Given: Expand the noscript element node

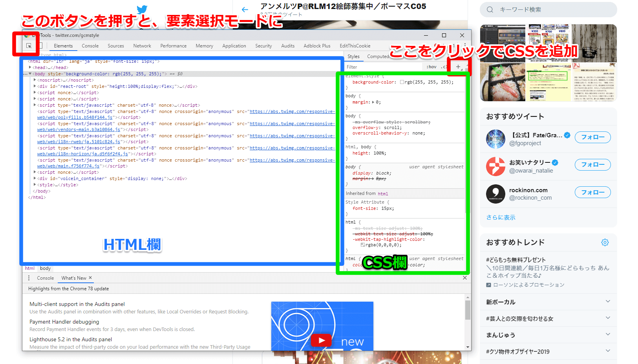Looking at the screenshot, I should 35,80.
